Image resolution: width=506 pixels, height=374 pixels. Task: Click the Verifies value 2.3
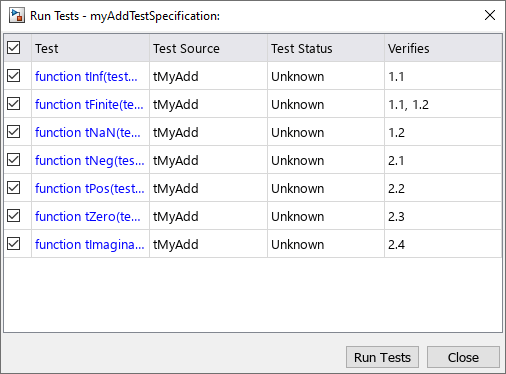tap(396, 217)
